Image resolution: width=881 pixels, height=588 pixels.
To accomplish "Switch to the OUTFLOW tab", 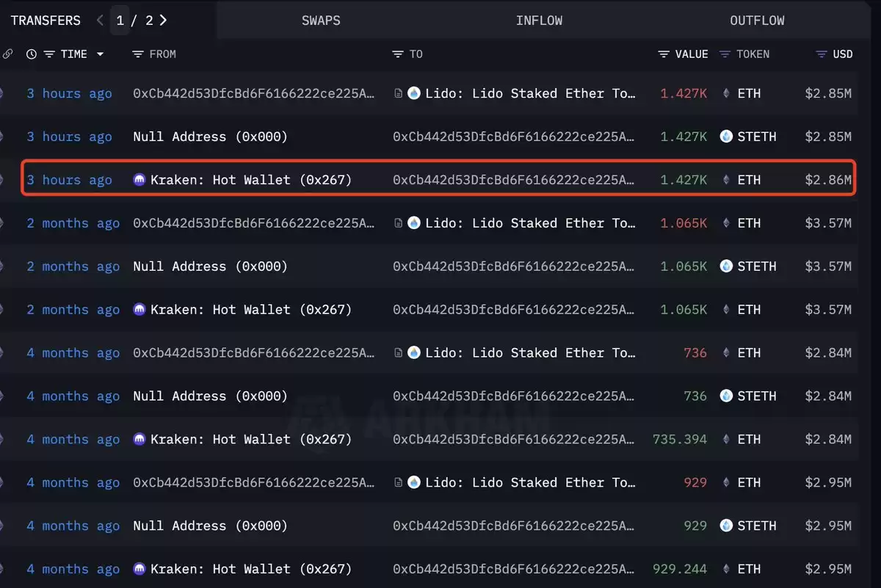I will 757,21.
